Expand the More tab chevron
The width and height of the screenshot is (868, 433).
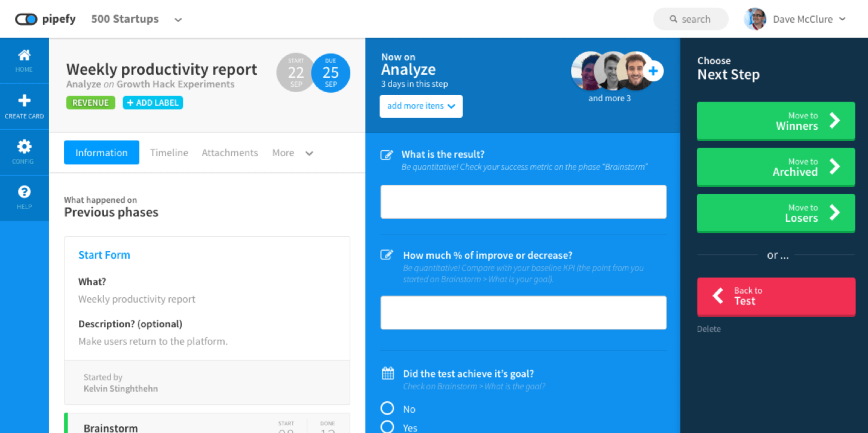pos(309,154)
